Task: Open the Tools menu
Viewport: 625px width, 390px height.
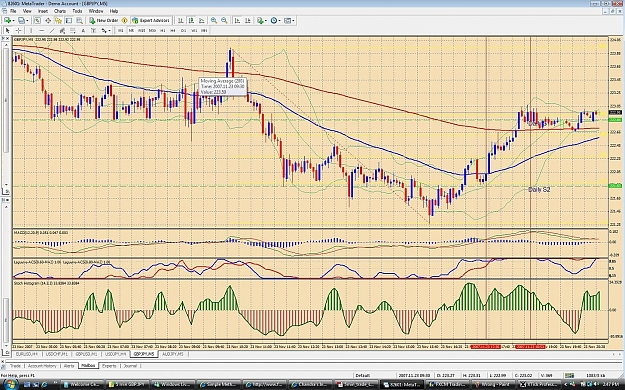Action: (77, 11)
